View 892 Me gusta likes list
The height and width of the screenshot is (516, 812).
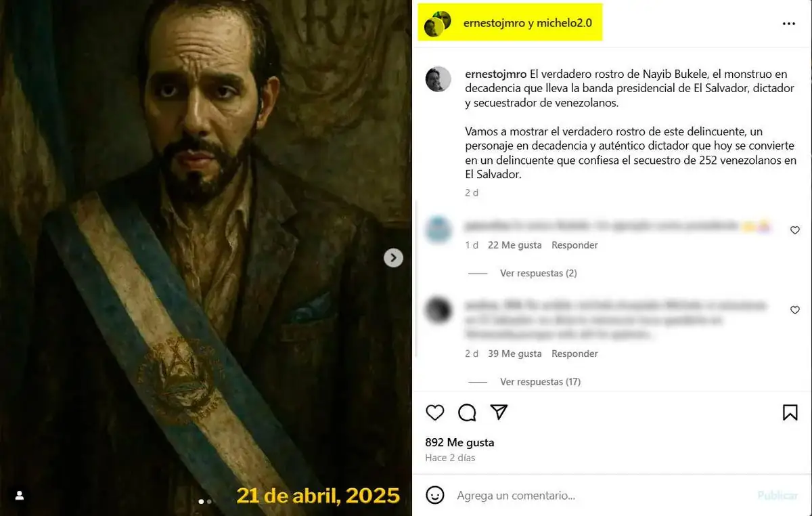pos(460,442)
